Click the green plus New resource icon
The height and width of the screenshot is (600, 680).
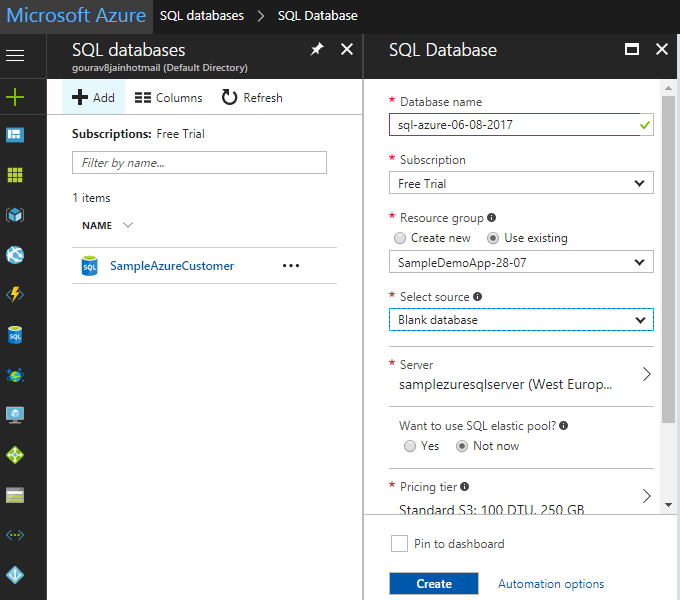tap(15, 97)
